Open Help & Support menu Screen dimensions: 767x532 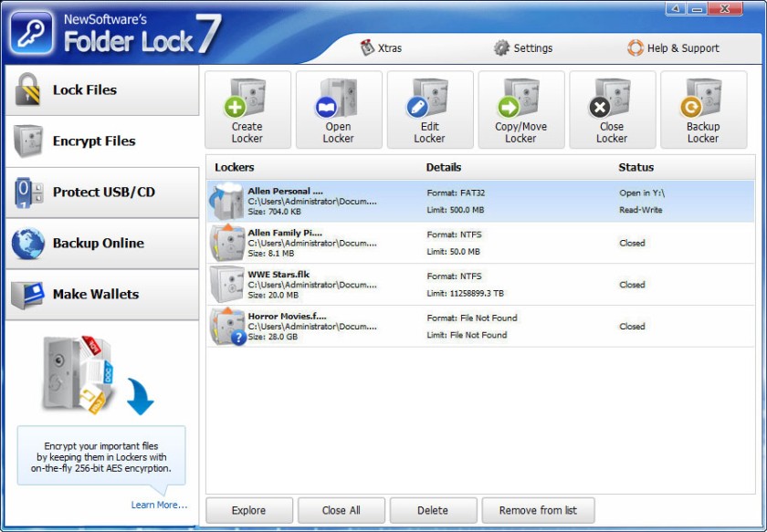[x=674, y=48]
